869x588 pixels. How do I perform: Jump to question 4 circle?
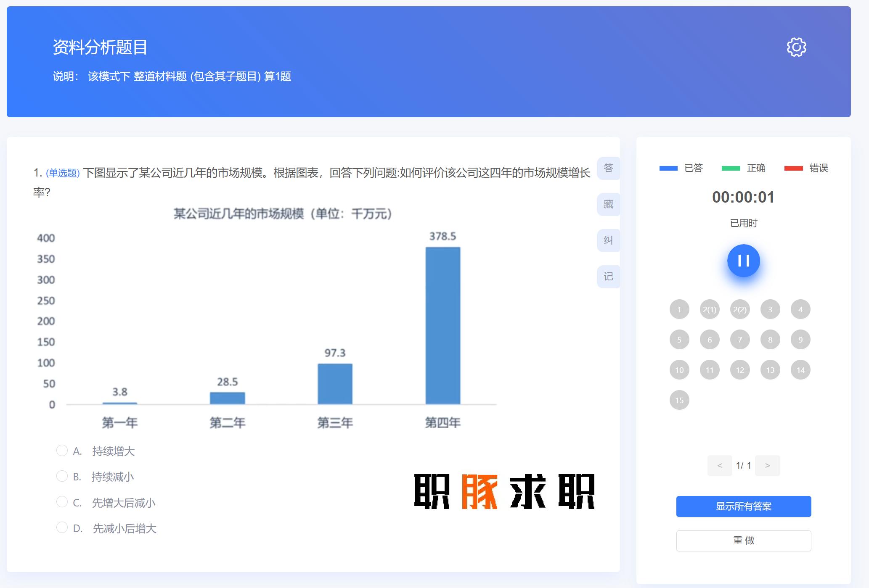(800, 309)
